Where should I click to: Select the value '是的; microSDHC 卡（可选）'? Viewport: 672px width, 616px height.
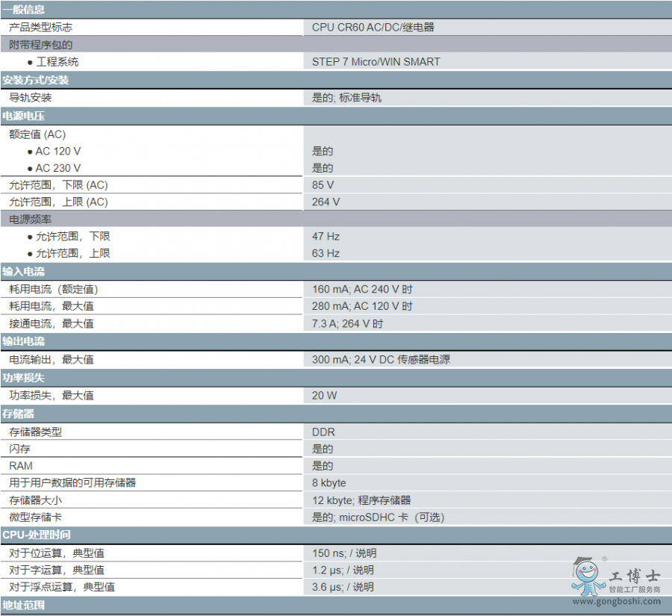(378, 517)
